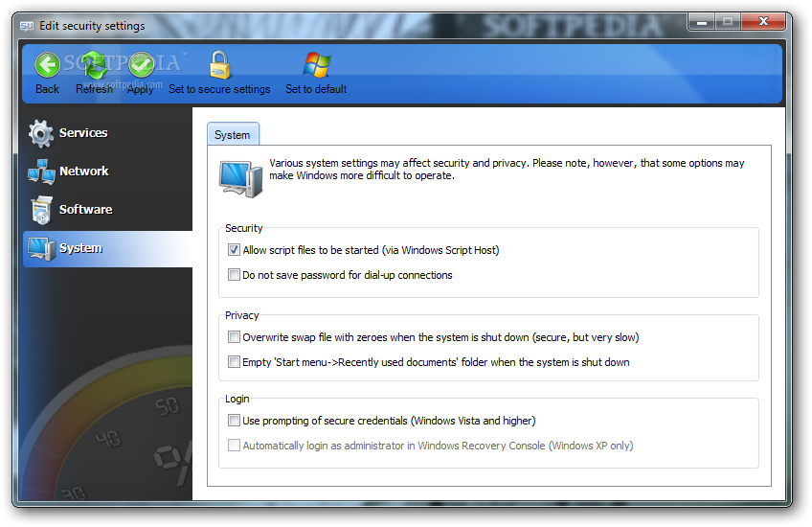Click the Set to secure settings label

(x=219, y=89)
